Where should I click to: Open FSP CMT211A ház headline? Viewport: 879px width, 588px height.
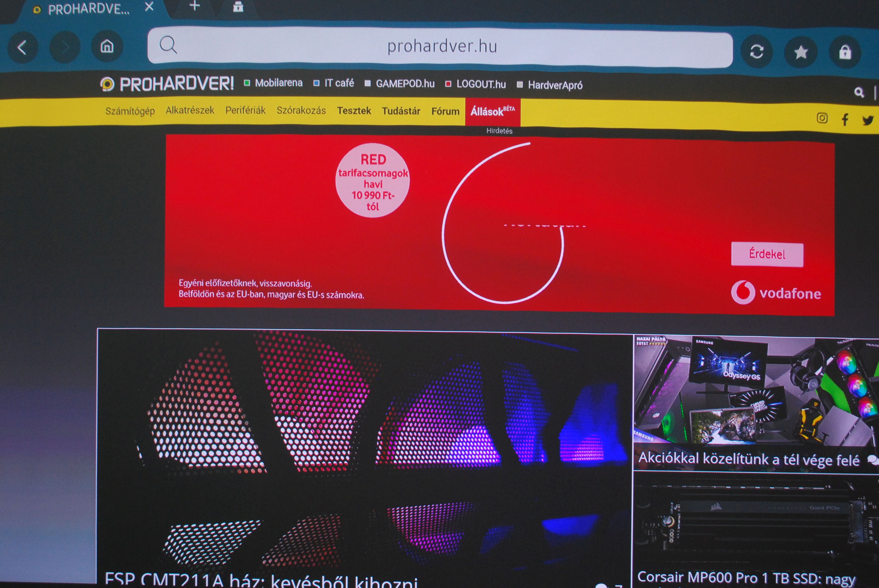pos(261,579)
